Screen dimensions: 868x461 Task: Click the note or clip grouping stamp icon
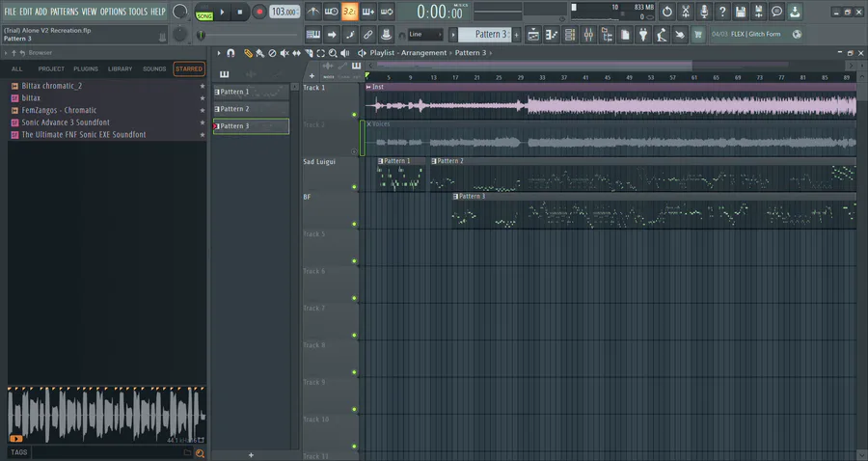click(x=386, y=35)
